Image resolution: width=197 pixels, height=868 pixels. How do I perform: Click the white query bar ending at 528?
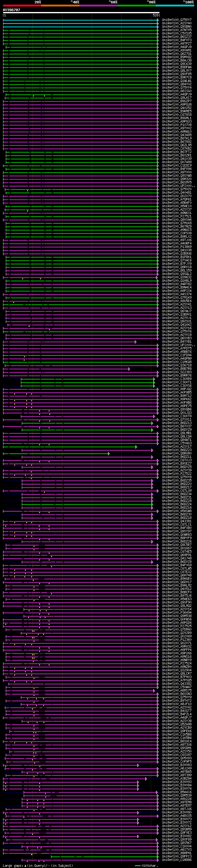point(81,13)
